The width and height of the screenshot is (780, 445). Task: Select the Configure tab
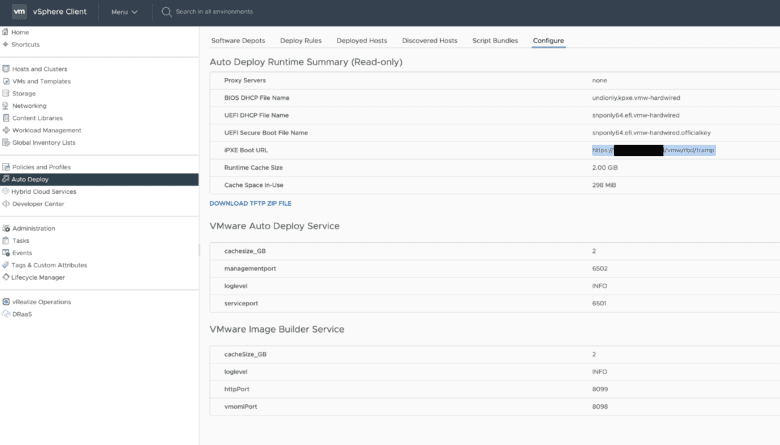[x=548, y=40]
